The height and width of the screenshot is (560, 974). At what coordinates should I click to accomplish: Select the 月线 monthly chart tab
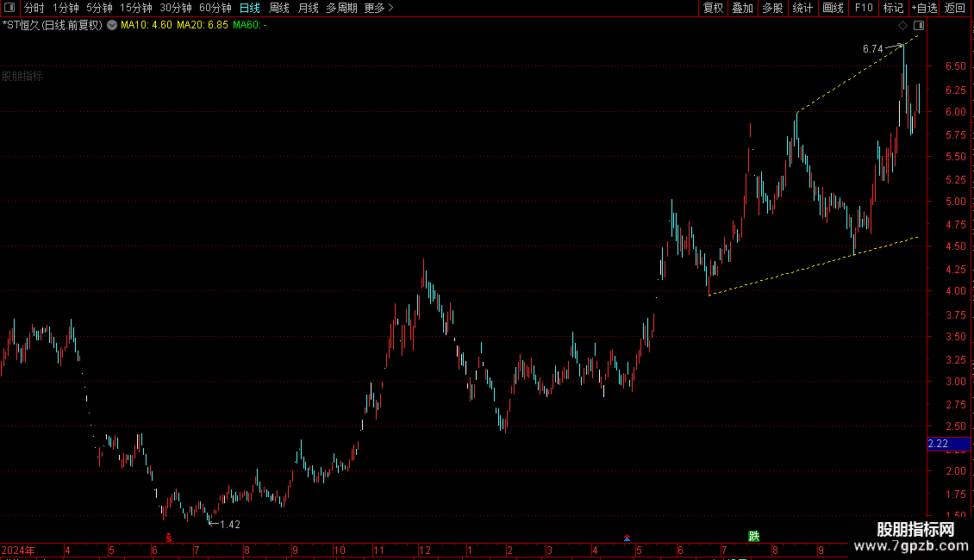(x=308, y=8)
